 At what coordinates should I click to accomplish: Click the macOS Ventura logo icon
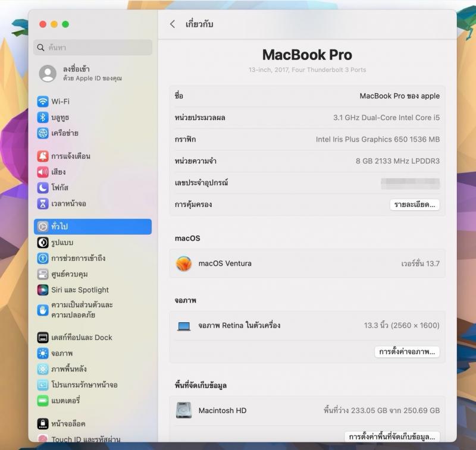pyautogui.click(x=184, y=263)
